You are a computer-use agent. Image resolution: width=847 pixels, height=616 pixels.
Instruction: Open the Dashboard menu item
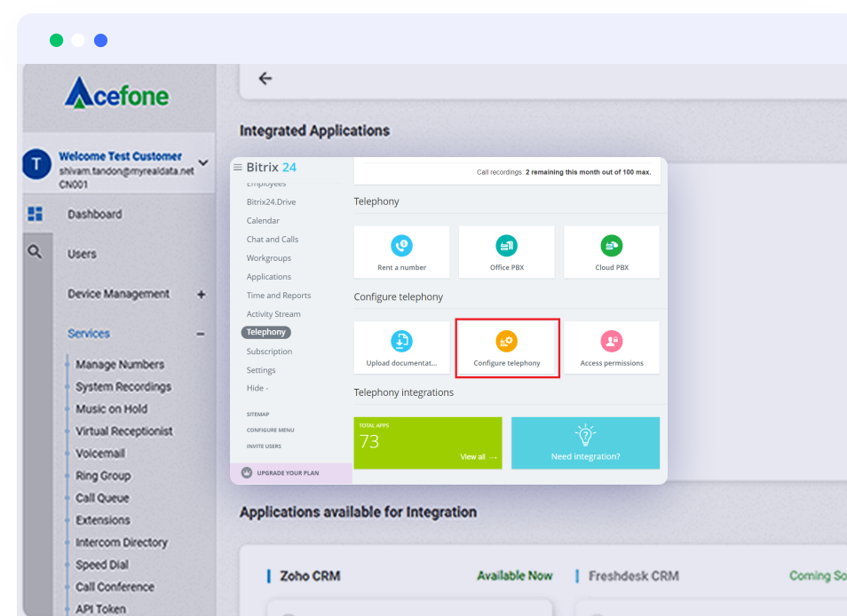pos(94,214)
